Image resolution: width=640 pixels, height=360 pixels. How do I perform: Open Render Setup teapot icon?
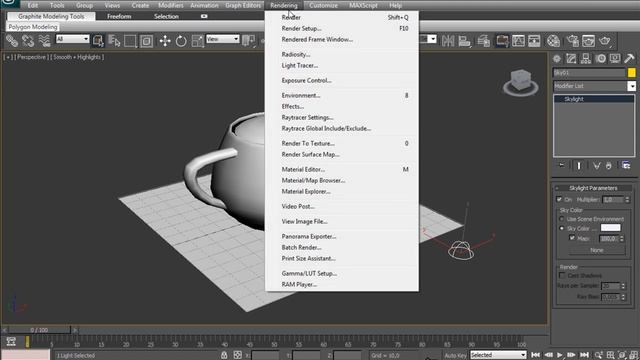(573, 41)
